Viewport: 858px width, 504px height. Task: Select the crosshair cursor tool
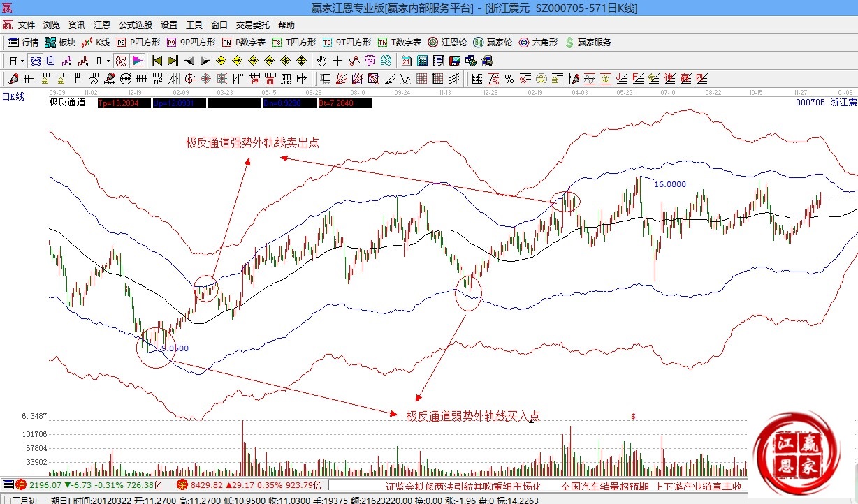point(338,61)
